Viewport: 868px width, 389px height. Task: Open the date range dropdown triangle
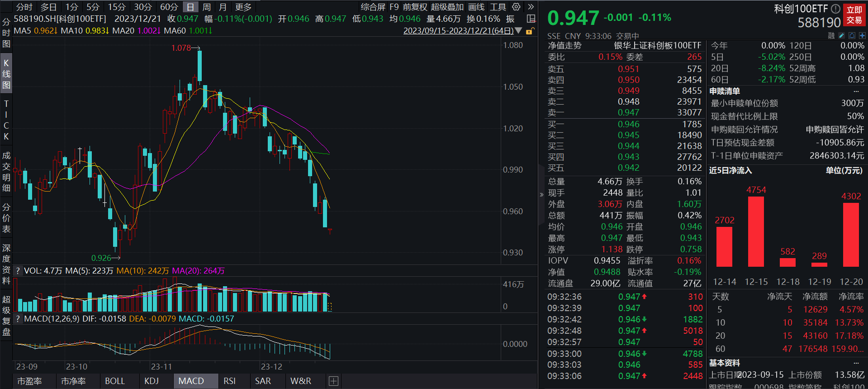click(x=519, y=31)
